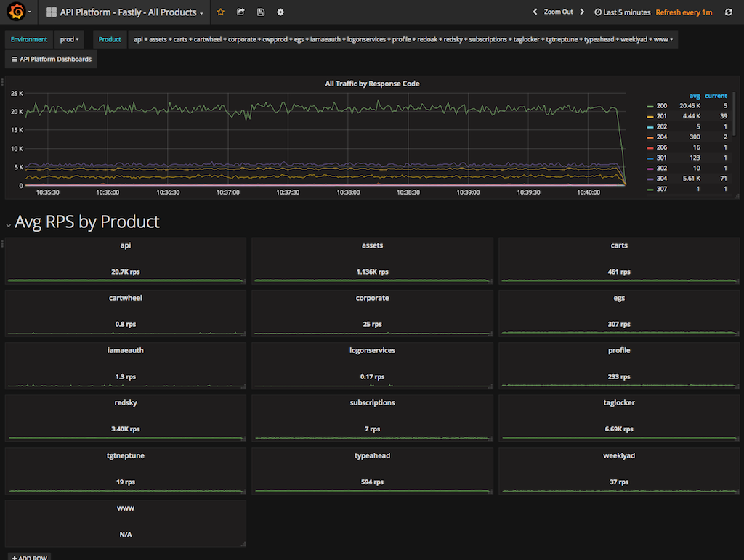Image resolution: width=744 pixels, height=560 pixels.
Task: Click the row options handle beside api panel
Action: pos(2,244)
